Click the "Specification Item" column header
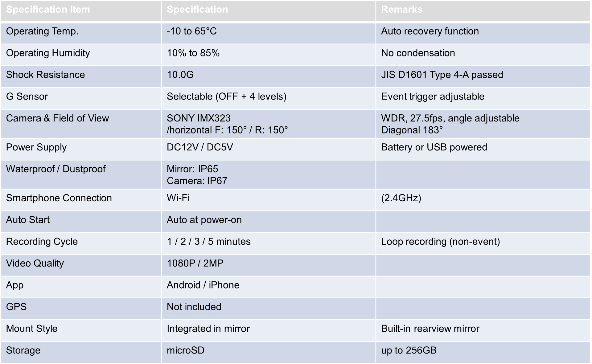The image size is (592, 364). pos(48,10)
